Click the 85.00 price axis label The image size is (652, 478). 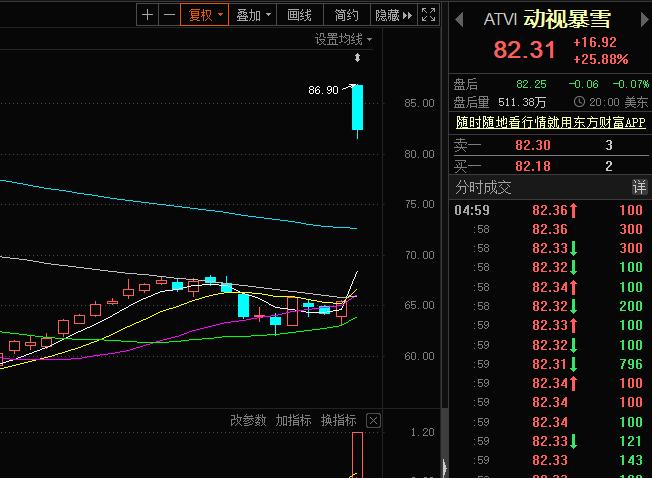tap(419, 103)
